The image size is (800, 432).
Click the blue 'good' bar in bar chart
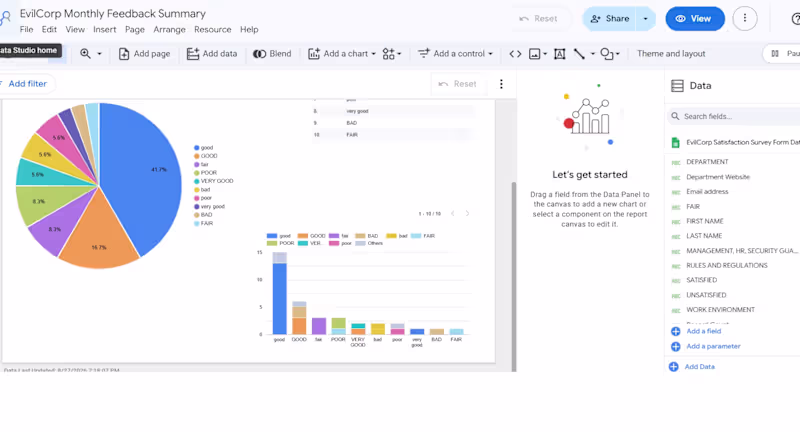[x=280, y=298]
